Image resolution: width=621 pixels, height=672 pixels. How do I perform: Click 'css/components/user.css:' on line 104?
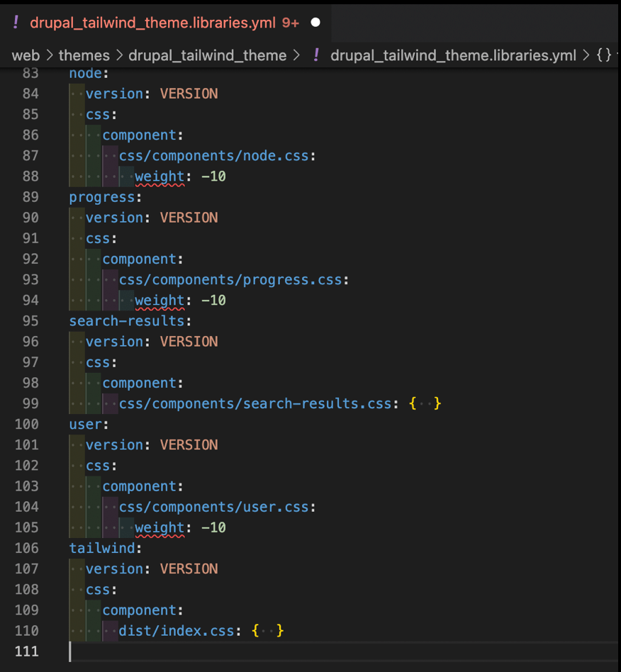218,507
